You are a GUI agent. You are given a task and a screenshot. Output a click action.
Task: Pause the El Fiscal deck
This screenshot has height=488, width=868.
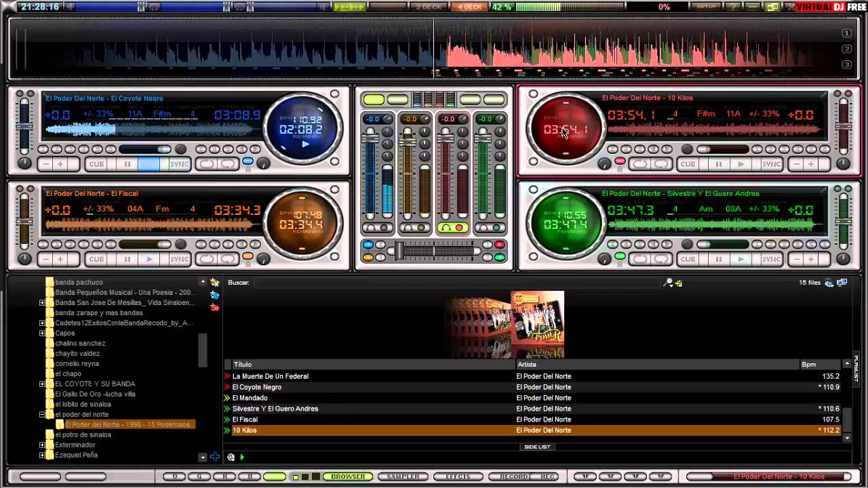(x=127, y=259)
